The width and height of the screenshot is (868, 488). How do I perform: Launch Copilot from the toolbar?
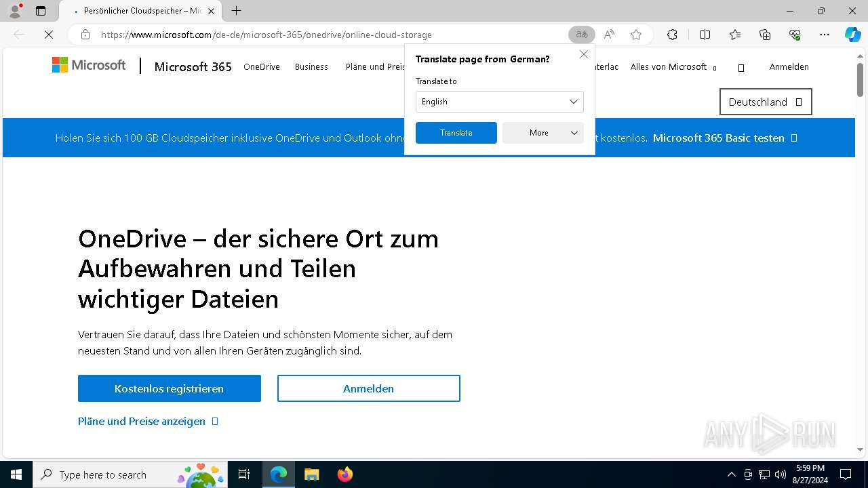click(x=852, y=35)
